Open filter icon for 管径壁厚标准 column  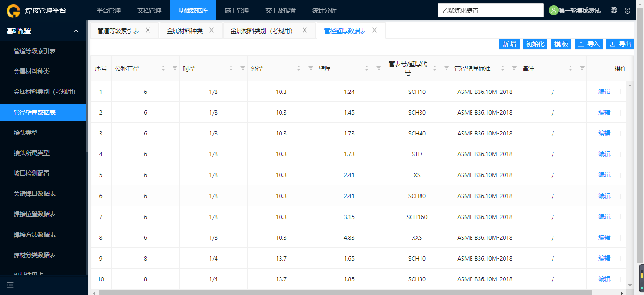(514, 68)
